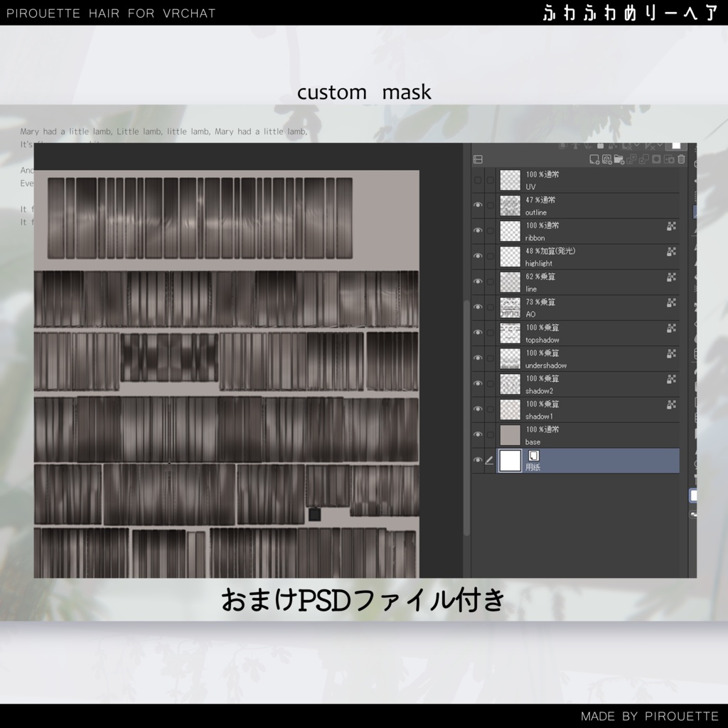Viewport: 728px width, 728px height.
Task: Click the '47 %通常' text on outline layer
Action: (x=540, y=200)
